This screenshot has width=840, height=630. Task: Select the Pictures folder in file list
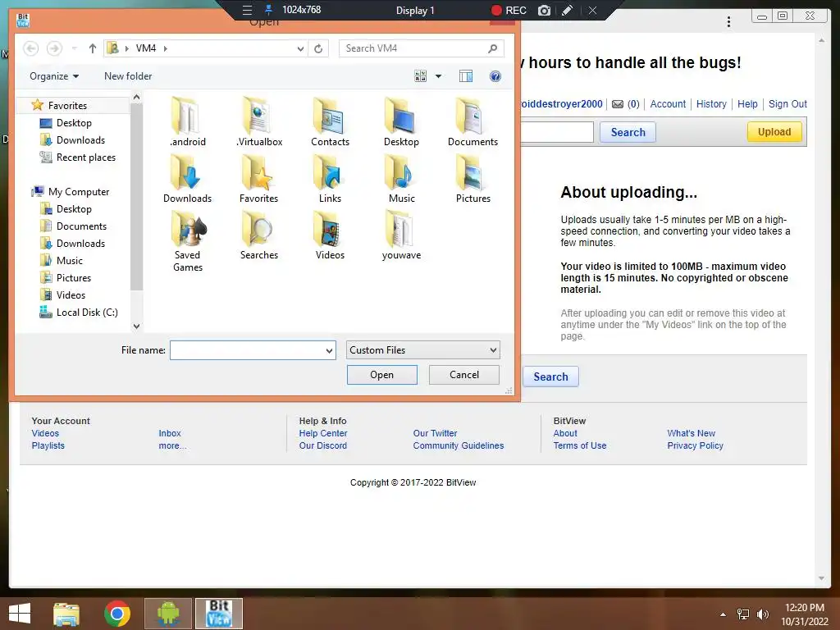tap(473, 179)
